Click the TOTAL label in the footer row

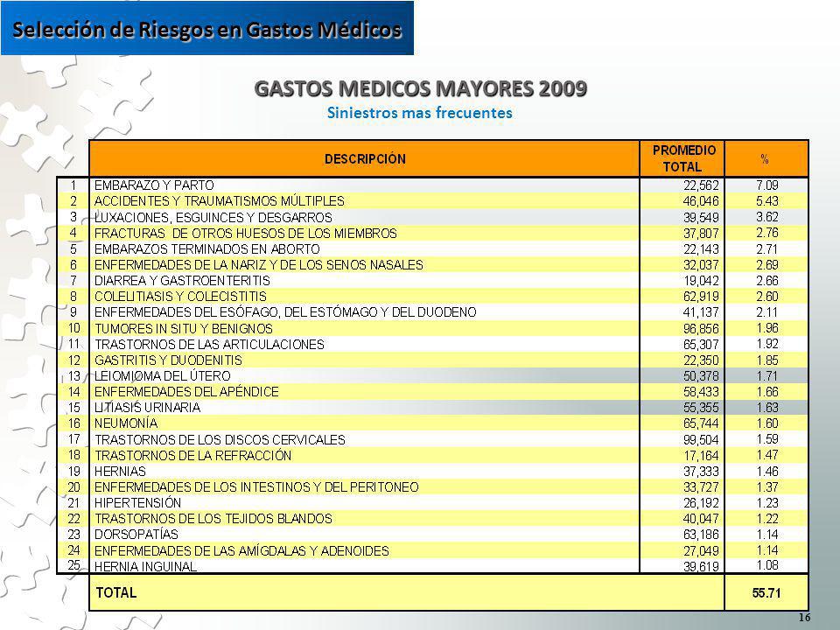click(116, 592)
